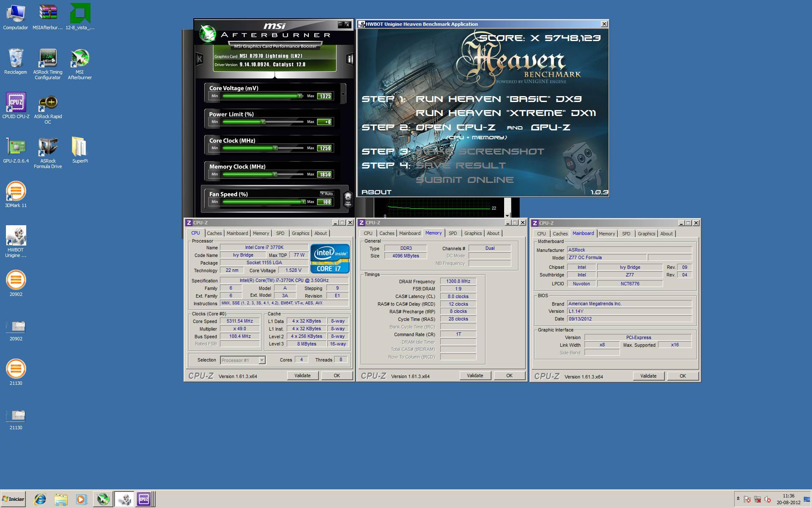
Task: Click the Memory Clock slider
Action: [263, 174]
